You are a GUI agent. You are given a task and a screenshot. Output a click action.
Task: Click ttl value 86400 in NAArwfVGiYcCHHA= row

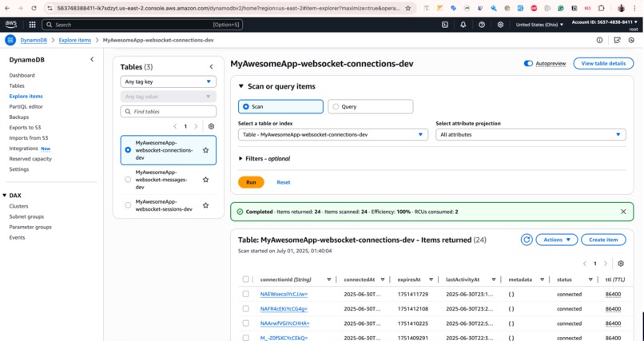pos(613,323)
